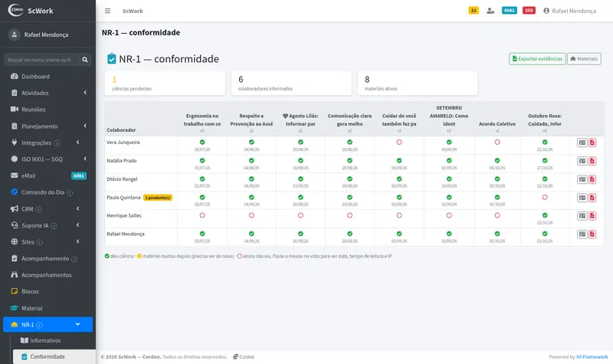
Task: Expand the CRM sidebar menu
Action: coord(48,208)
